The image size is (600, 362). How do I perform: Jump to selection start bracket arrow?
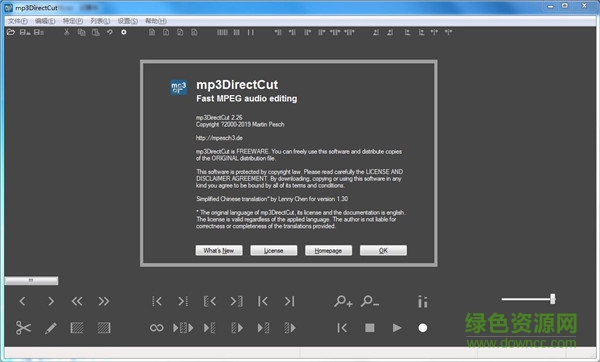[210, 302]
